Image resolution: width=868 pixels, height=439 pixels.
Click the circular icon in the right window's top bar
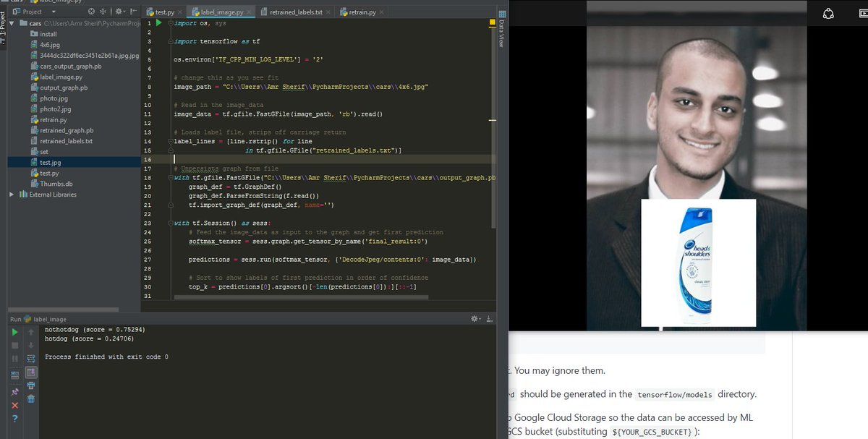click(x=828, y=13)
